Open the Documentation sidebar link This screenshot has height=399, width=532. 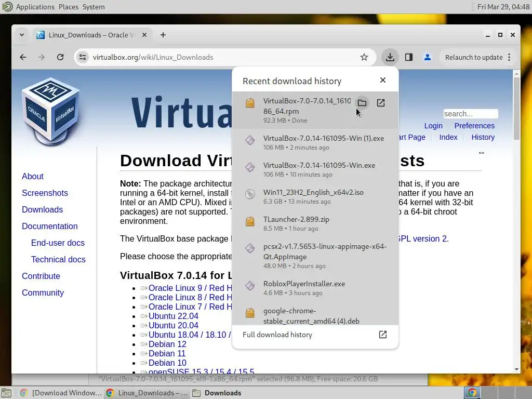click(49, 227)
